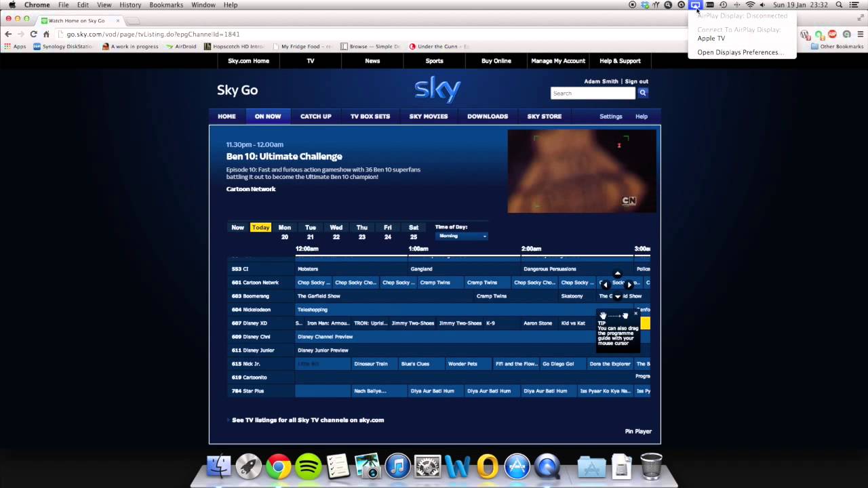
Task: Open the TV BOX SETS tab
Action: click(x=370, y=117)
